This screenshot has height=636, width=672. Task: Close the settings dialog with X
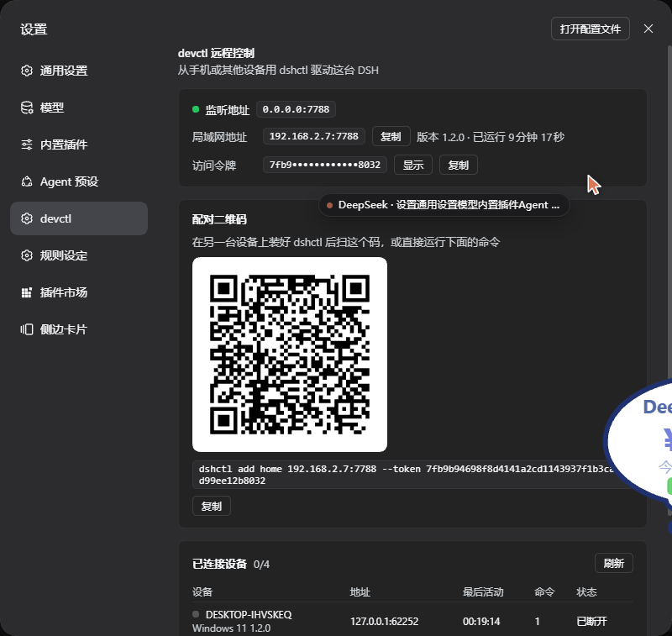(648, 29)
